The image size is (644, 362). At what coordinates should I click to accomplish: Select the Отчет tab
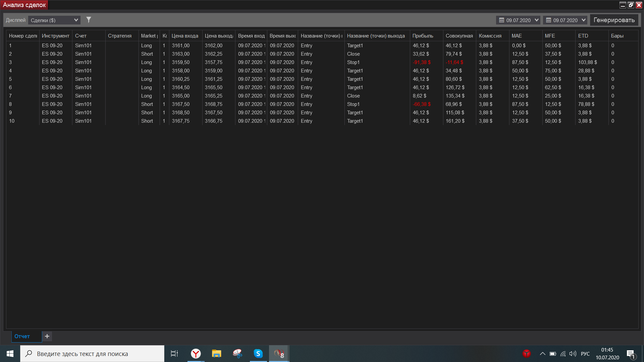[x=22, y=336]
